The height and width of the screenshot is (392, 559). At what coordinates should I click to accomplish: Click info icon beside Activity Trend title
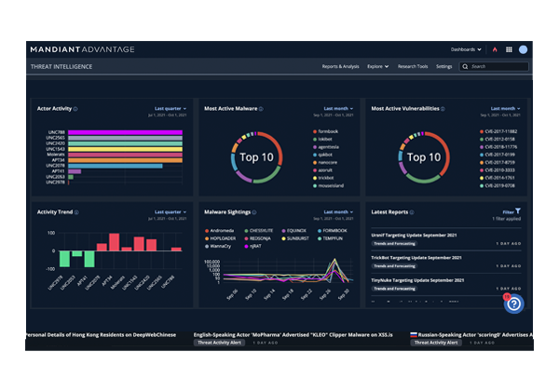point(76,212)
